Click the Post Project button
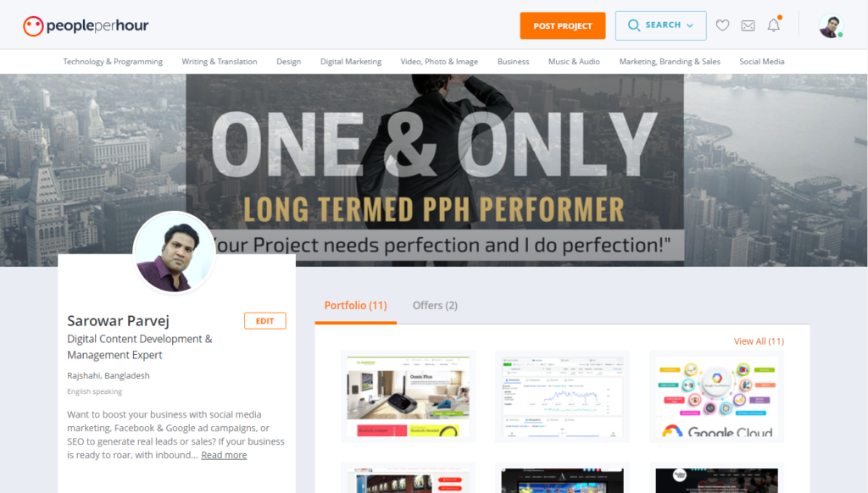This screenshot has width=868, height=493. point(563,25)
